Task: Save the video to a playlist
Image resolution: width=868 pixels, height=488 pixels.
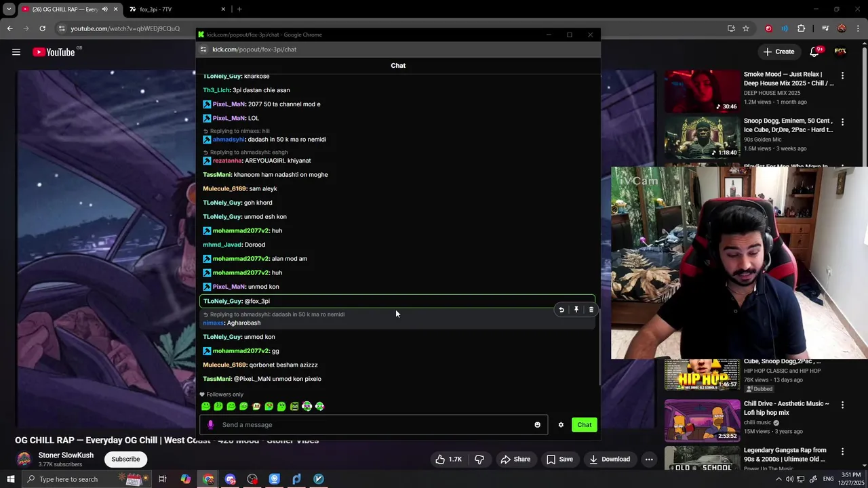Action: [559, 460]
